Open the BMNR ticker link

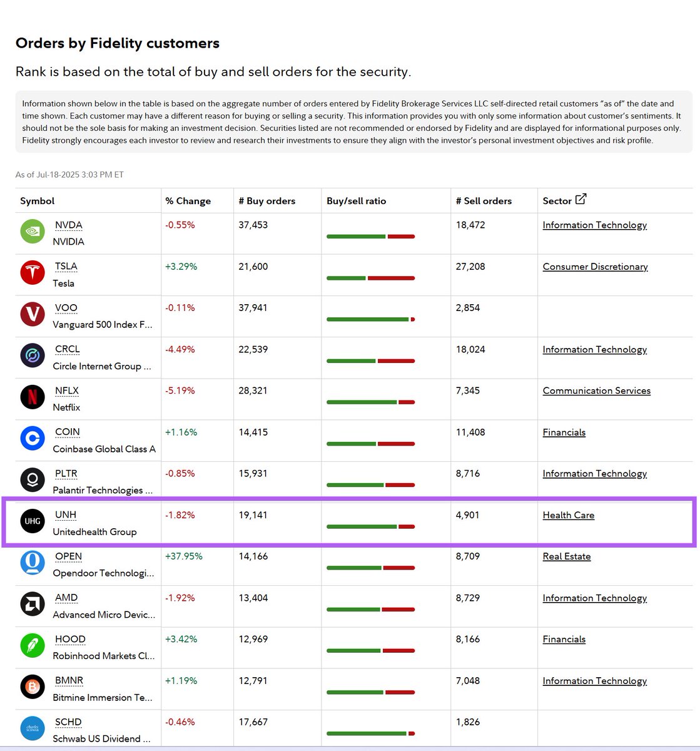69,680
